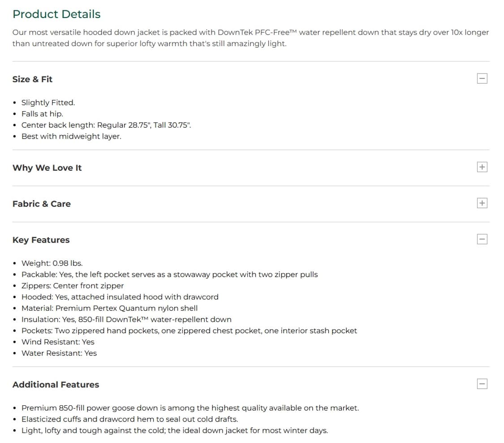504x443 pixels.
Task: Open the Why We Love It heading
Action: click(47, 168)
